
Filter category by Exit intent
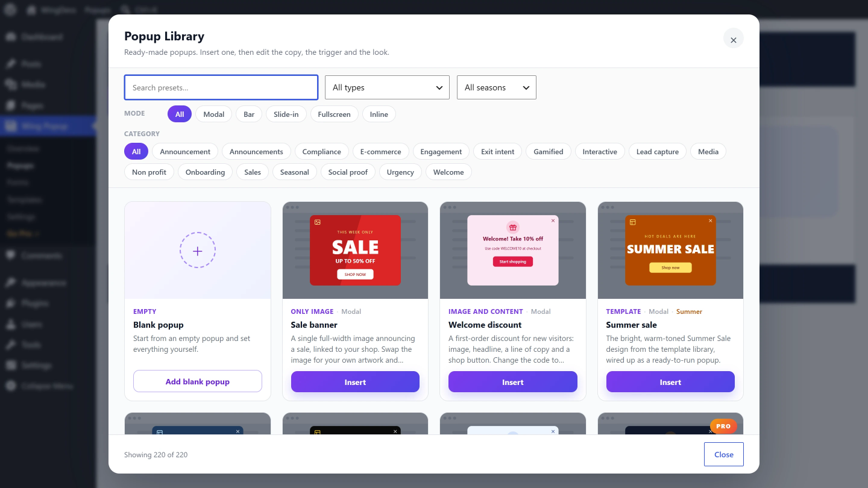[498, 151]
